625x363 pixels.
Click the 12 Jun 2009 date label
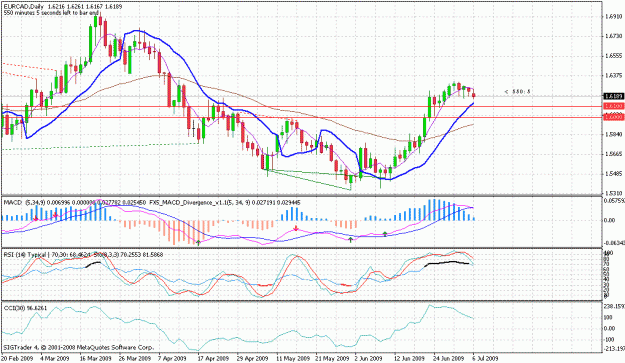409,358
